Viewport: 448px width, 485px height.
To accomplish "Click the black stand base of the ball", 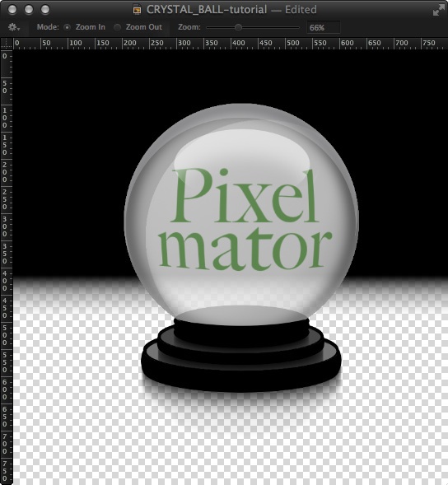I will pyautogui.click(x=241, y=356).
